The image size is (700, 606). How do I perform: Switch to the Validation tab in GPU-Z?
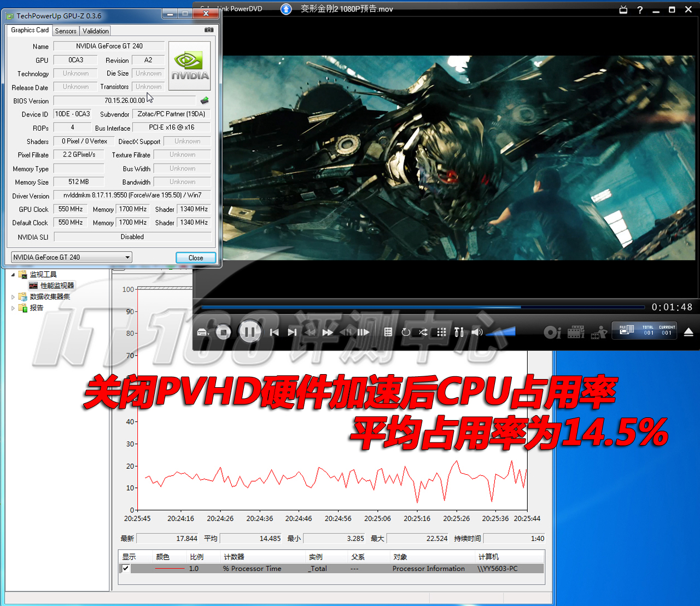[x=96, y=31]
